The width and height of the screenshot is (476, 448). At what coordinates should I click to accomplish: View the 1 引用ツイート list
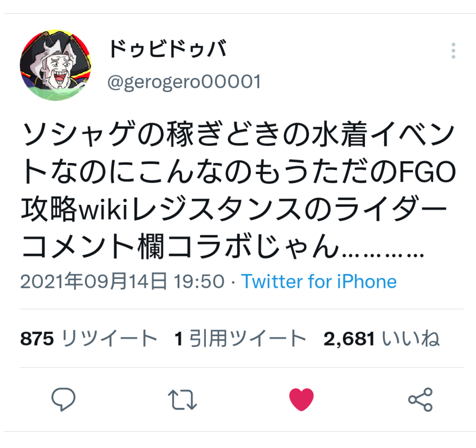[x=240, y=338]
